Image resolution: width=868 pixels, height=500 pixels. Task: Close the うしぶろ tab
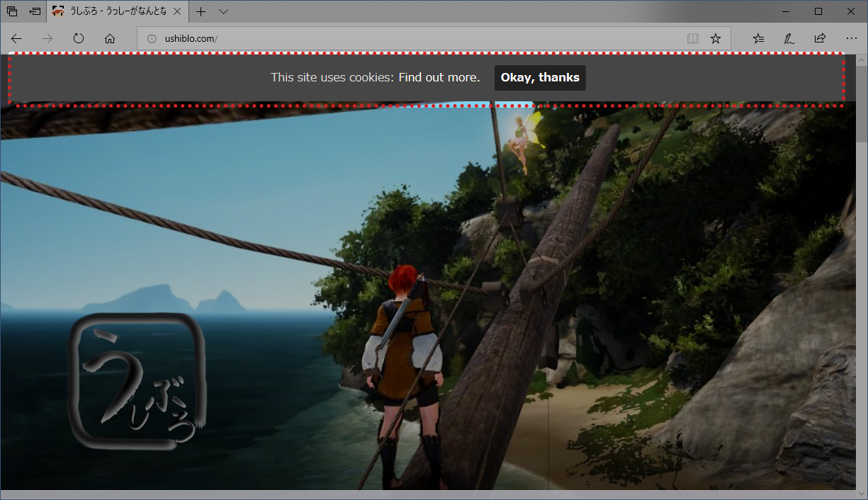tap(177, 11)
